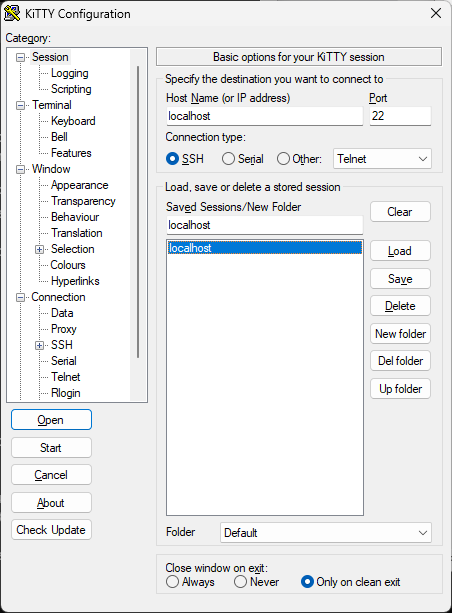Viewport: 452px width, 613px height.
Task: Open the Folder Default dropdown
Action: (326, 532)
